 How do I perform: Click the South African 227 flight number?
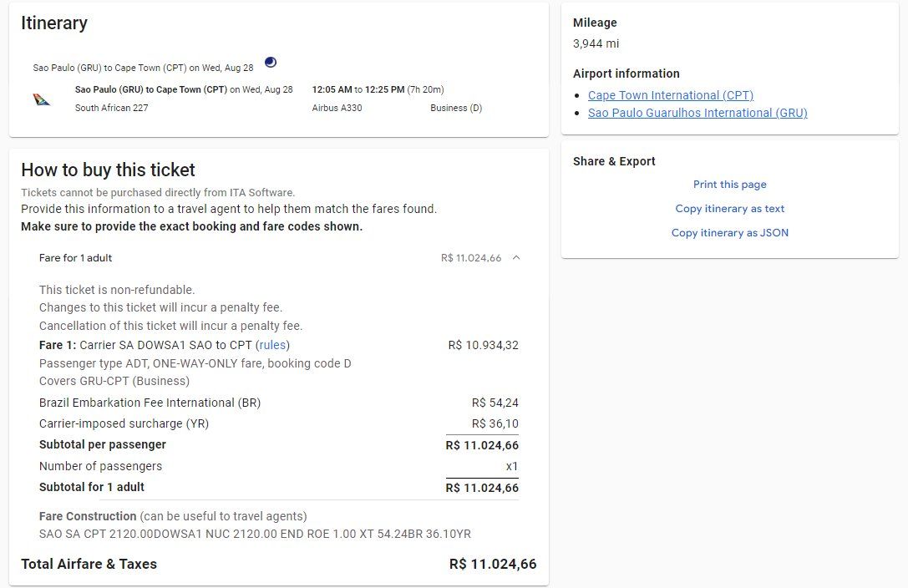click(112, 108)
